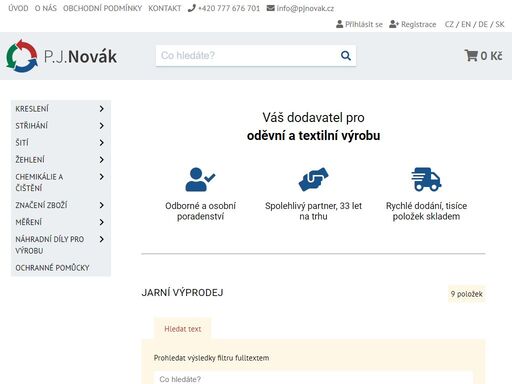Open the Šití category

pyautogui.click(x=22, y=143)
